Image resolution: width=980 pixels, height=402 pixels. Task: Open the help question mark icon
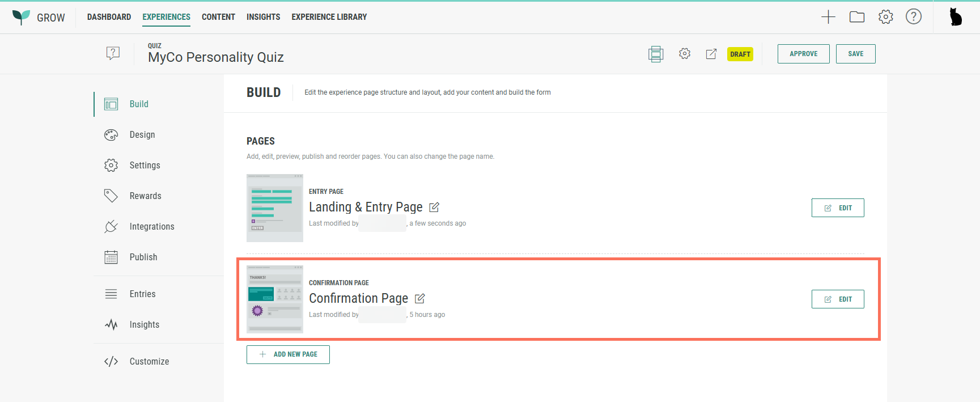913,17
